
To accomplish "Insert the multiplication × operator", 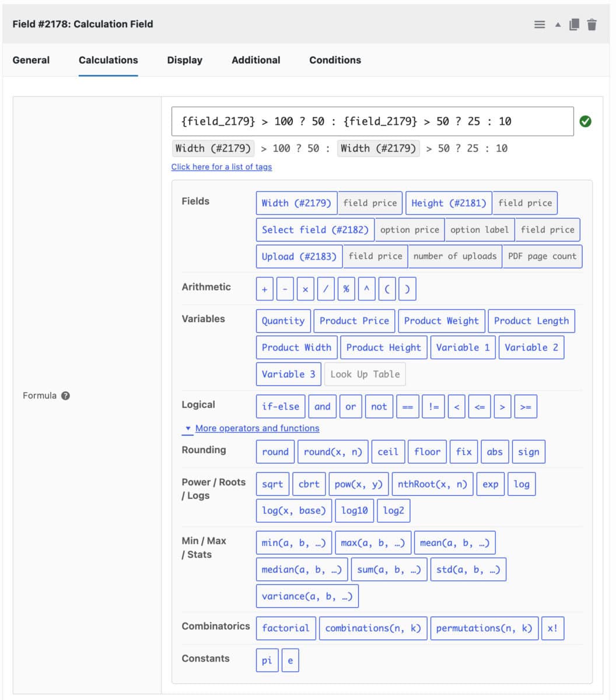I will click(x=305, y=289).
